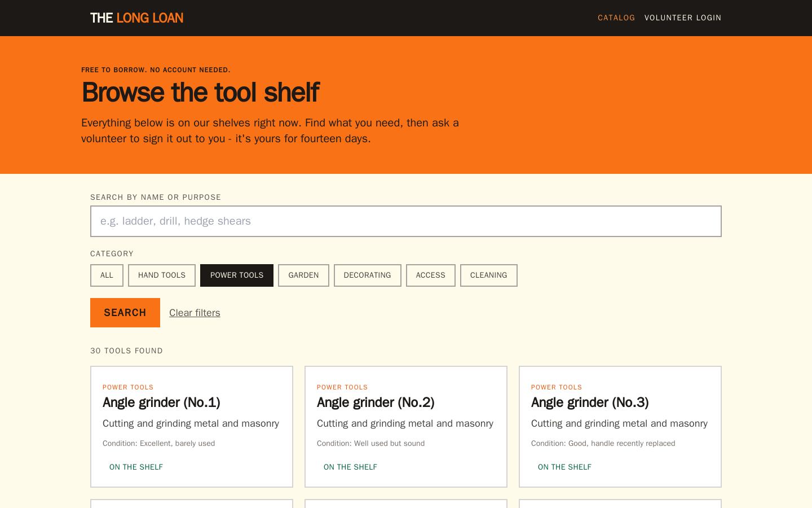
Task: Click Power Tools label on Angle grinder No.3 card
Action: (557, 387)
